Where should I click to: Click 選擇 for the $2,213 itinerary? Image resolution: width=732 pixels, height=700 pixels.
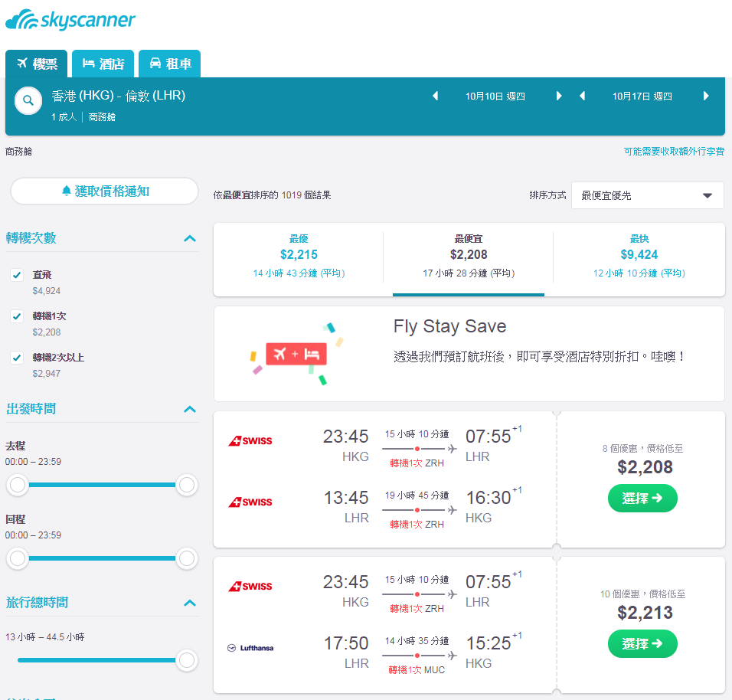[642, 644]
